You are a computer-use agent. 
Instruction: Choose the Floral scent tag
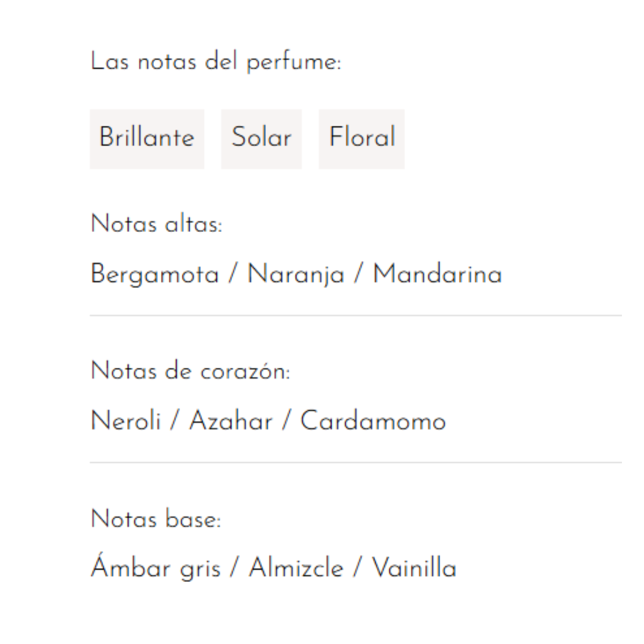pos(361,138)
